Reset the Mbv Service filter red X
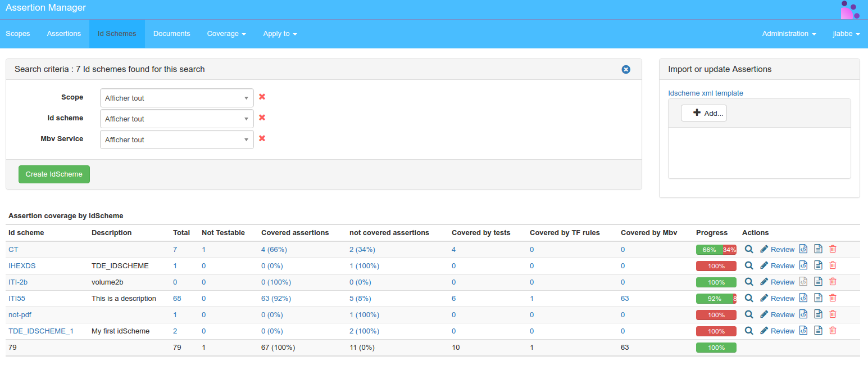The height and width of the screenshot is (365, 868). tap(262, 138)
